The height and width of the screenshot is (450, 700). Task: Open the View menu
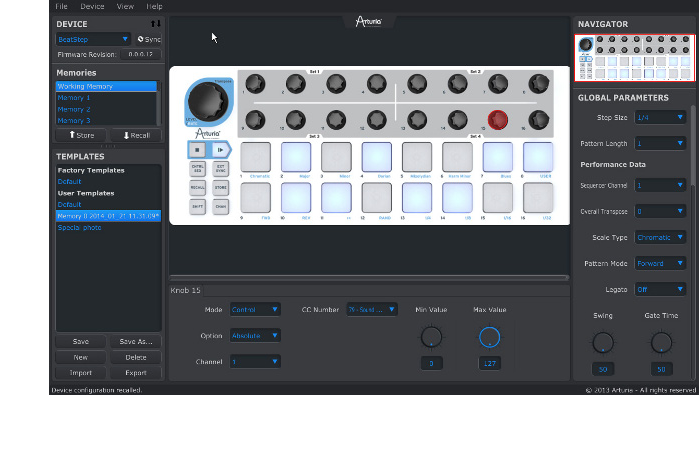click(125, 6)
